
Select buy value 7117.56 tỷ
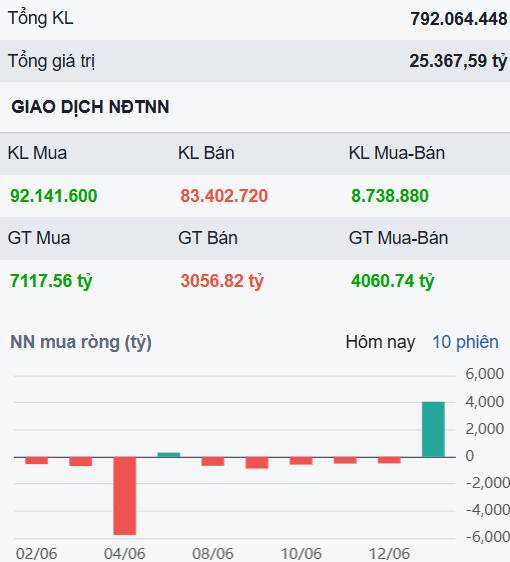coord(51,281)
